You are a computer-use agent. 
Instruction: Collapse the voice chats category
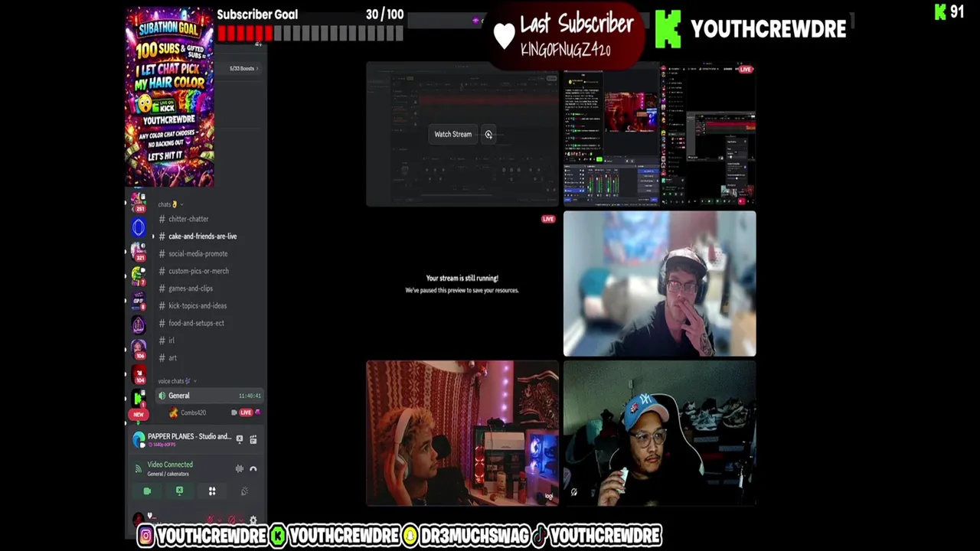coord(177,381)
